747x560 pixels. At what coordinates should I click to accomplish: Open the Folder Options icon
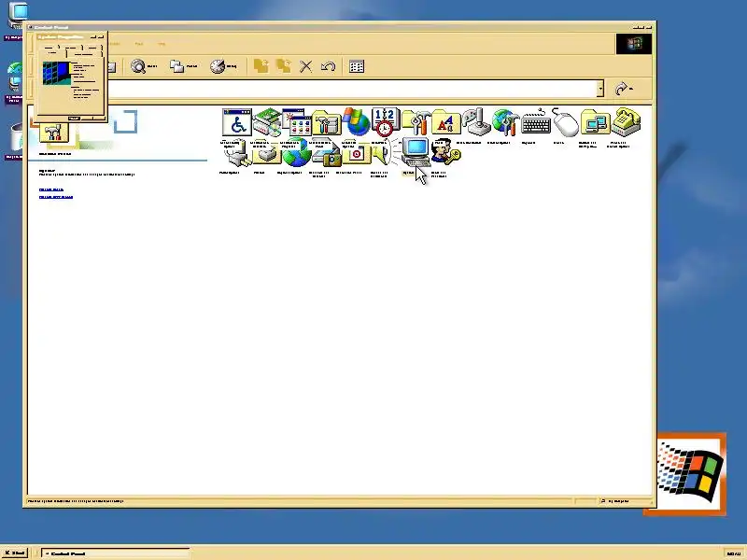coord(416,122)
